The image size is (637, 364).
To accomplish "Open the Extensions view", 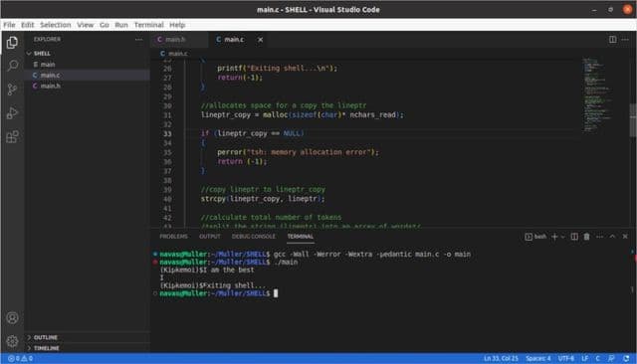I will 13,136.
